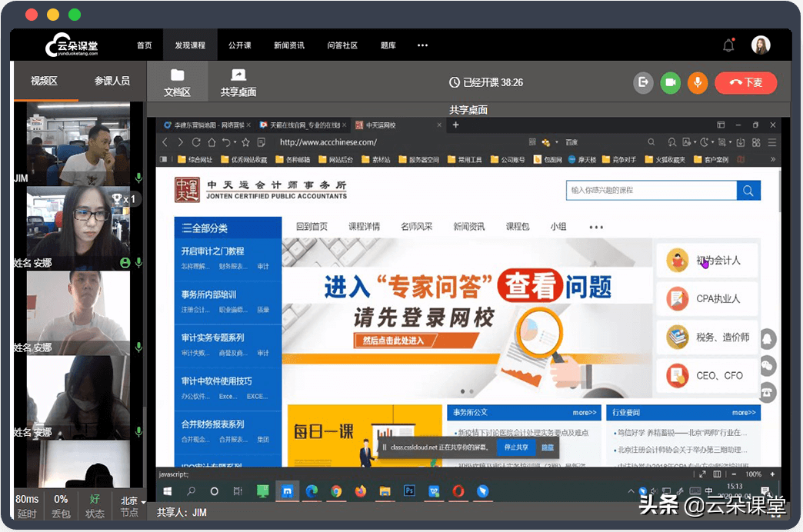803x532 pixels.
Task: Toggle the green camera button off
Action: [670, 82]
